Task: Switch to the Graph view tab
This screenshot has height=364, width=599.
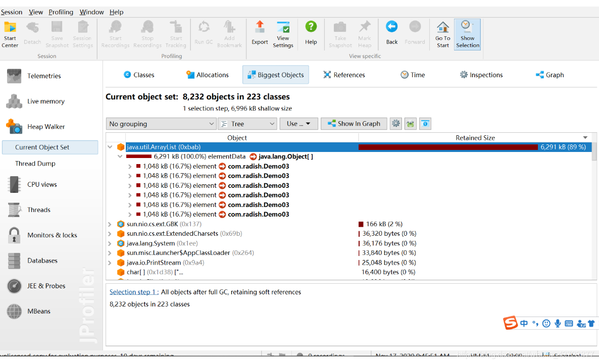Action: coord(550,75)
